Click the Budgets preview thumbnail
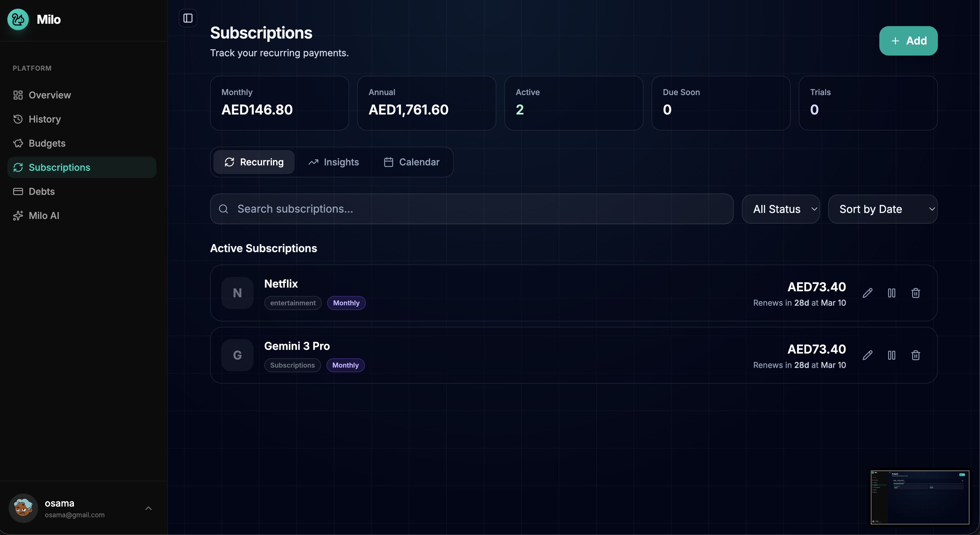 pos(919,497)
